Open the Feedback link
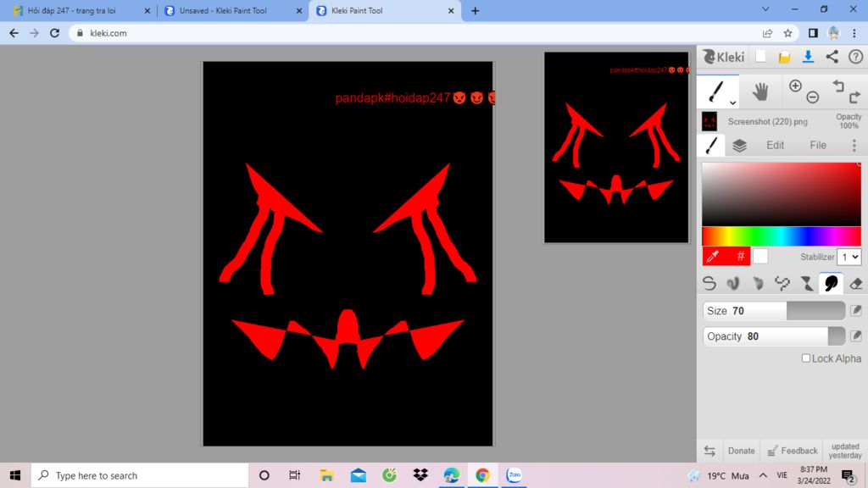 click(x=793, y=451)
